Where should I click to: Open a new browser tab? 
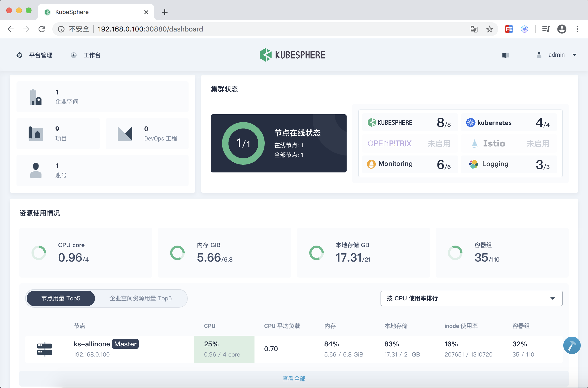click(x=165, y=12)
